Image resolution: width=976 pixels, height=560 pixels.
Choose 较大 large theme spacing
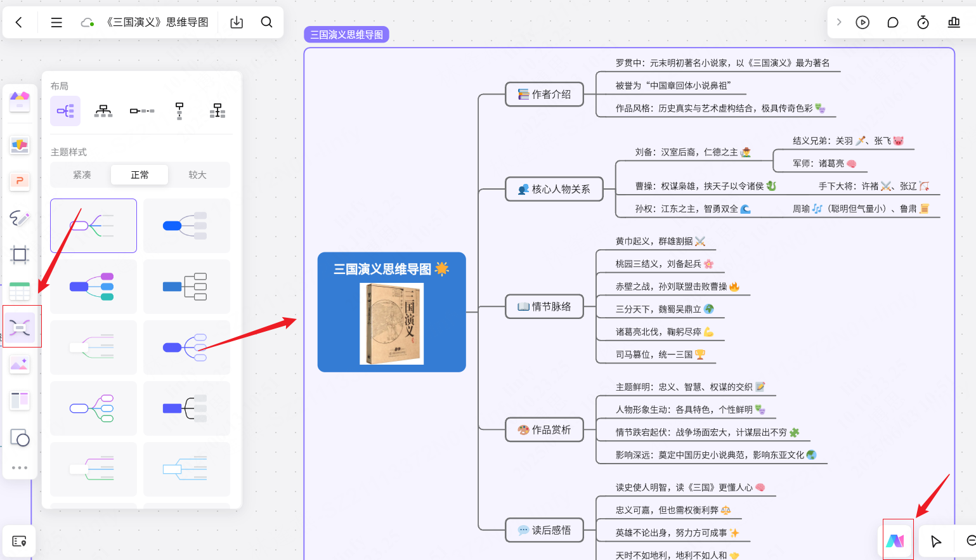(x=197, y=175)
